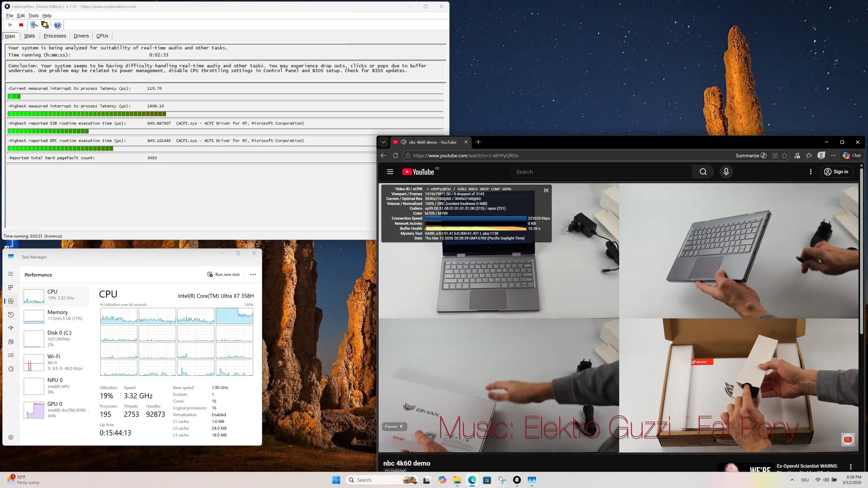
Task: Click Run new task button
Action: click(223, 274)
